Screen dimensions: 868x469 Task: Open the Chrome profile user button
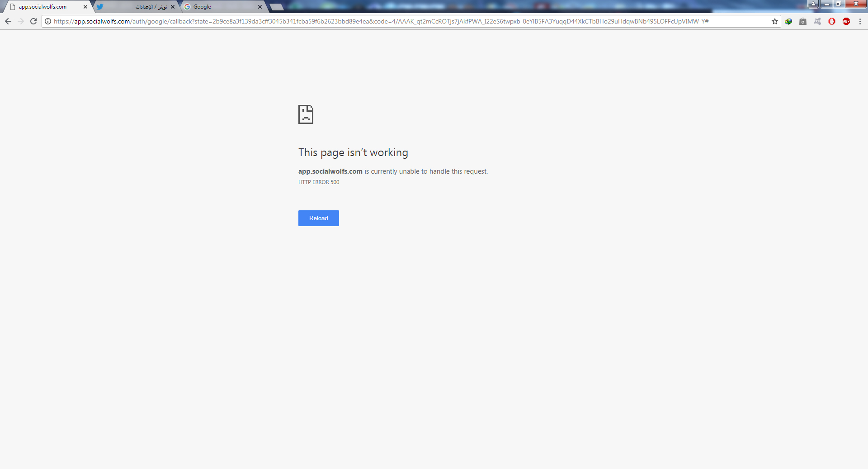click(x=813, y=4)
